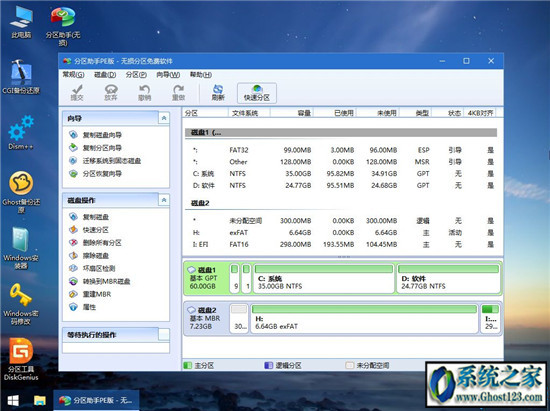
Task: Open the 向导(W) menu
Action: pyautogui.click(x=168, y=75)
